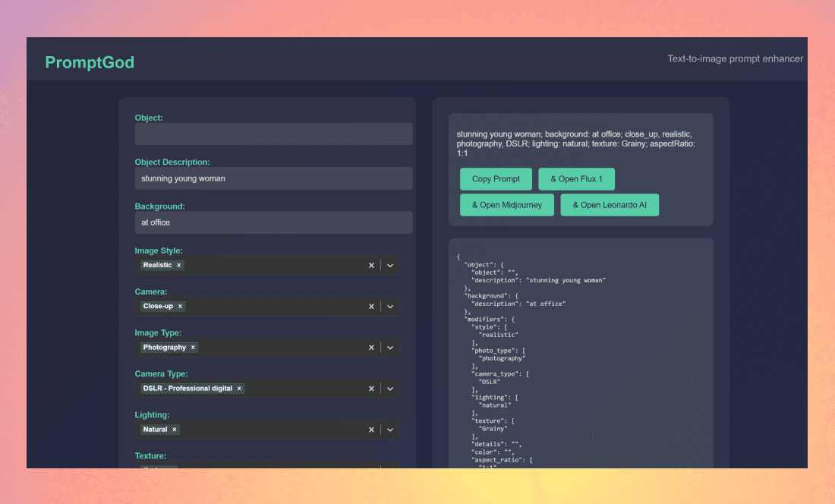Remove the Realistic tag from Image Style
The width and height of the screenshot is (835, 504).
[x=179, y=266]
